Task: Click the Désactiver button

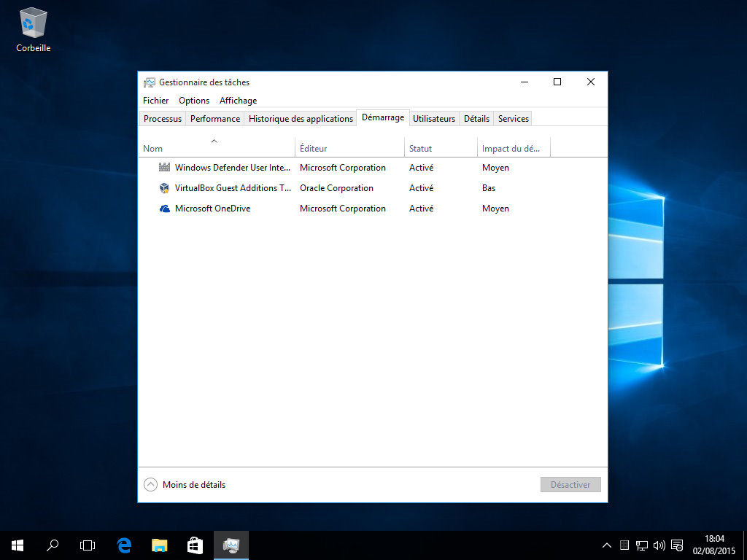Action: [570, 485]
